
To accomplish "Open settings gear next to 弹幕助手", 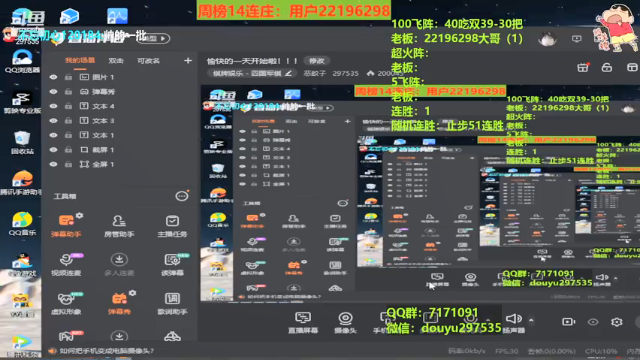I will [80, 215].
